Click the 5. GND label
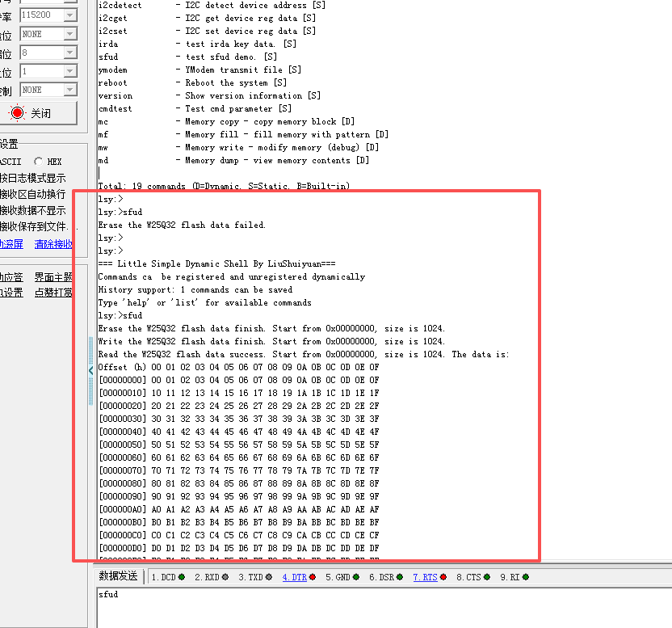The image size is (672, 628). (x=338, y=577)
